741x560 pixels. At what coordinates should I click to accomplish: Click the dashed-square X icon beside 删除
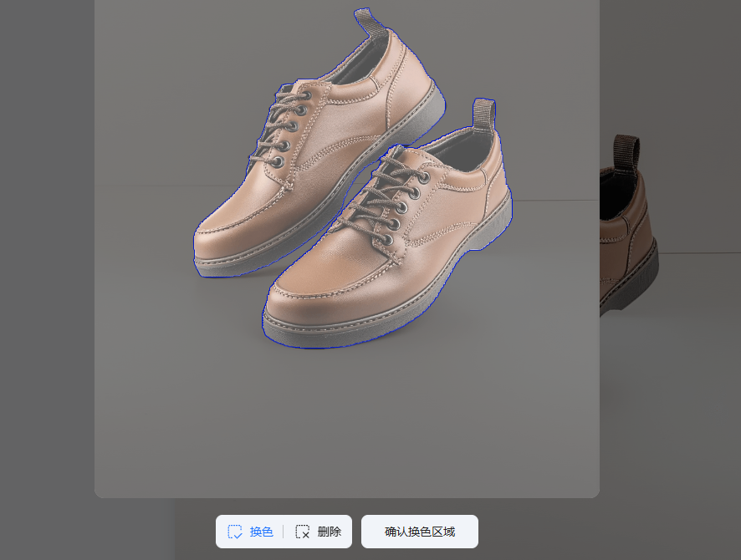click(x=303, y=532)
